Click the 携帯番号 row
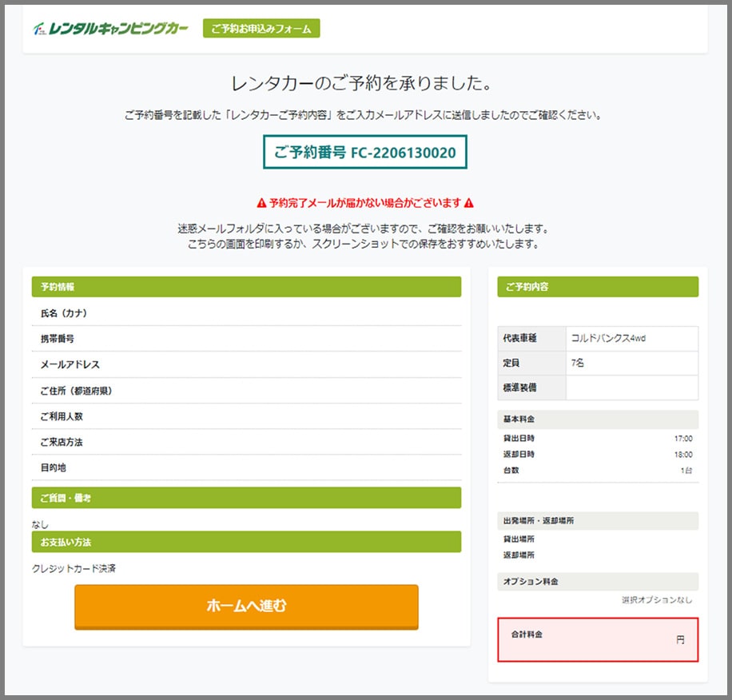The width and height of the screenshot is (732, 700). 246,339
